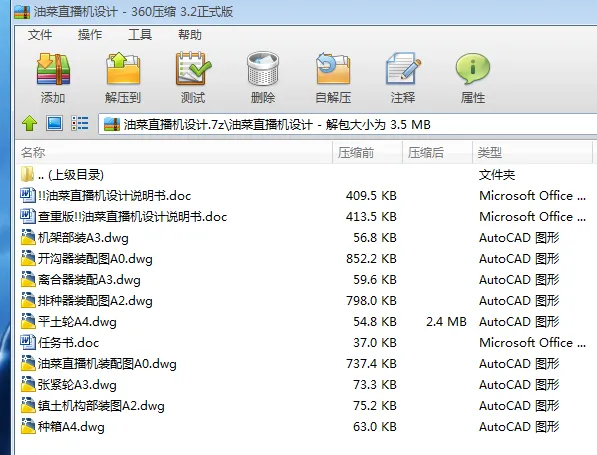Open the 自解压 (Self-extract) tool
Screen dimensions: 597x455
pos(333,69)
